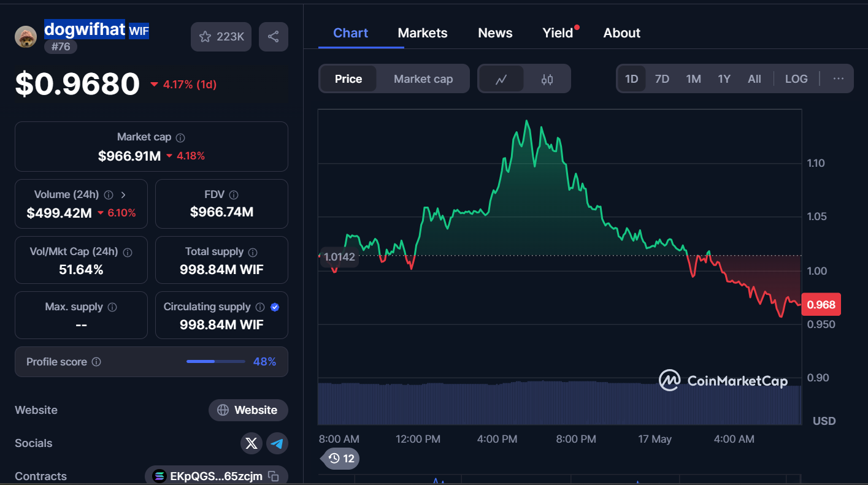Open Volume (24h) info icon
Viewport: 868px width, 485px height.
pyautogui.click(x=109, y=195)
